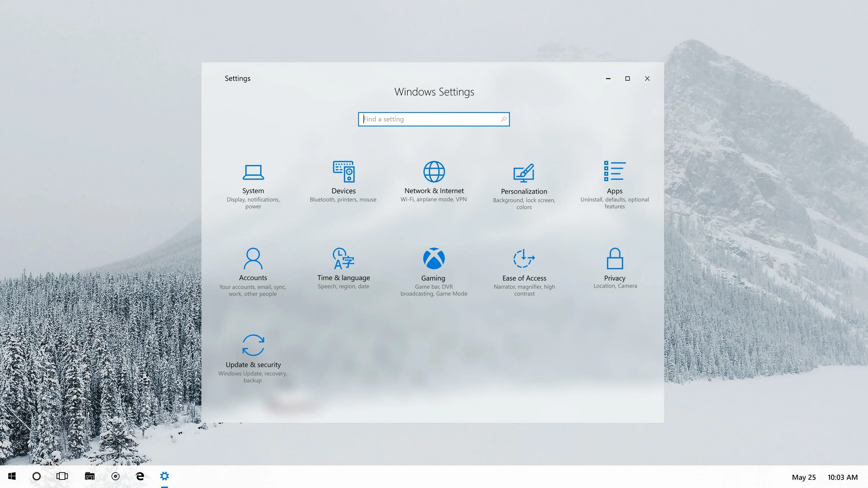Open Ease of Access icon
868x488 pixels.
coord(524,259)
